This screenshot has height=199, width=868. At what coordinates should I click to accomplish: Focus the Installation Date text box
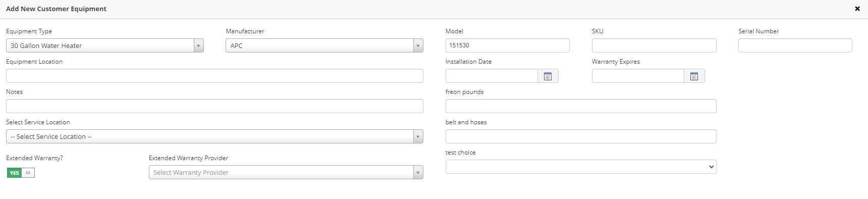coord(492,76)
